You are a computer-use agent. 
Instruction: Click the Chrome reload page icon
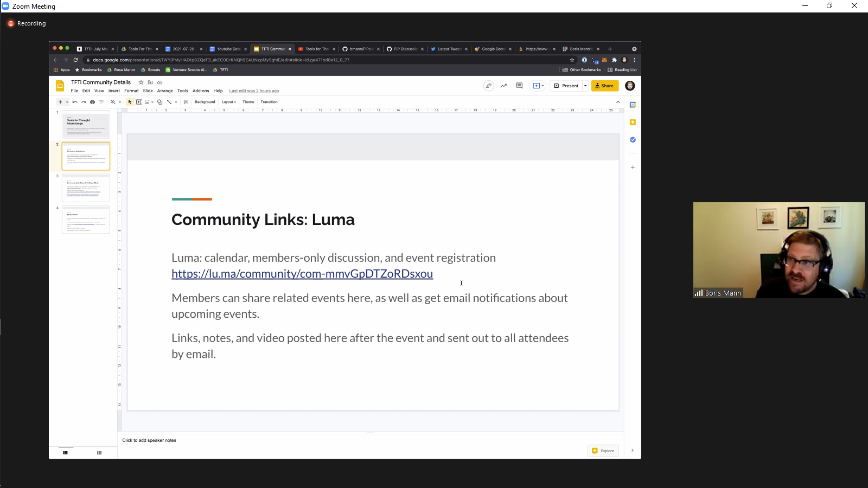pyautogui.click(x=76, y=60)
